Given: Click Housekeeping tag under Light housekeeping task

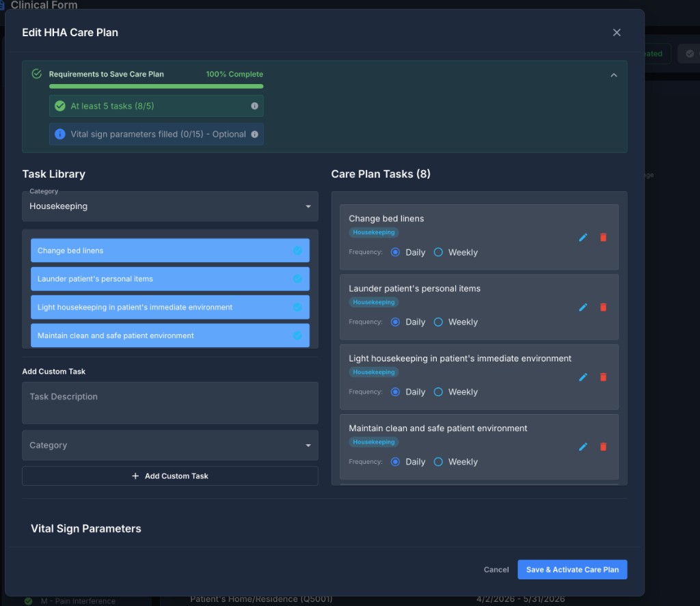Looking at the screenshot, I should point(374,372).
